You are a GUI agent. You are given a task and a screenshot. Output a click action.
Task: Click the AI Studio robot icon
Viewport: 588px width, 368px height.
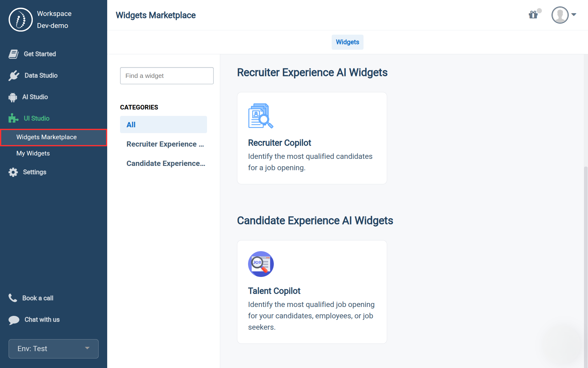[x=13, y=97]
